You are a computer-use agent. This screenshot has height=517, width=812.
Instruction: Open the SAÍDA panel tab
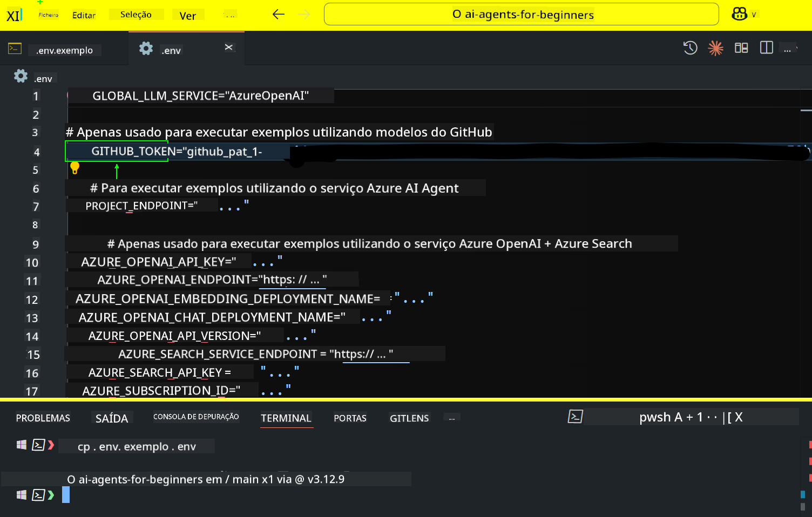[x=112, y=418]
